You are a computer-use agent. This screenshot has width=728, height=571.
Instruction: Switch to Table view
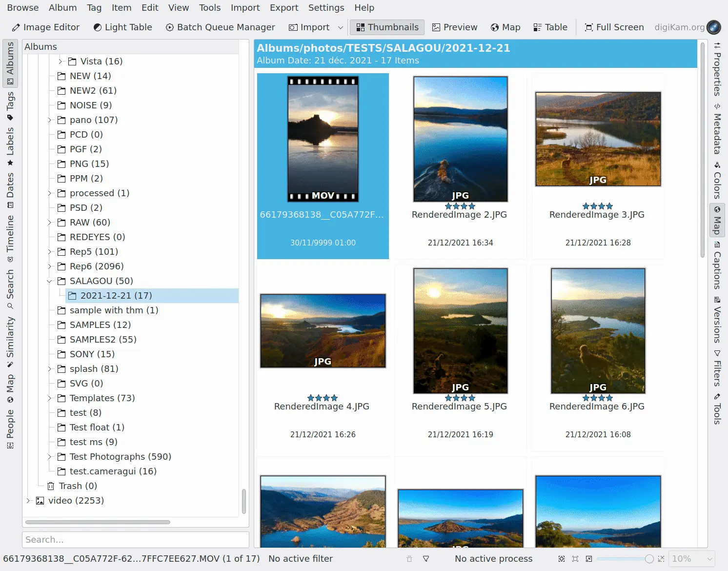tap(550, 27)
